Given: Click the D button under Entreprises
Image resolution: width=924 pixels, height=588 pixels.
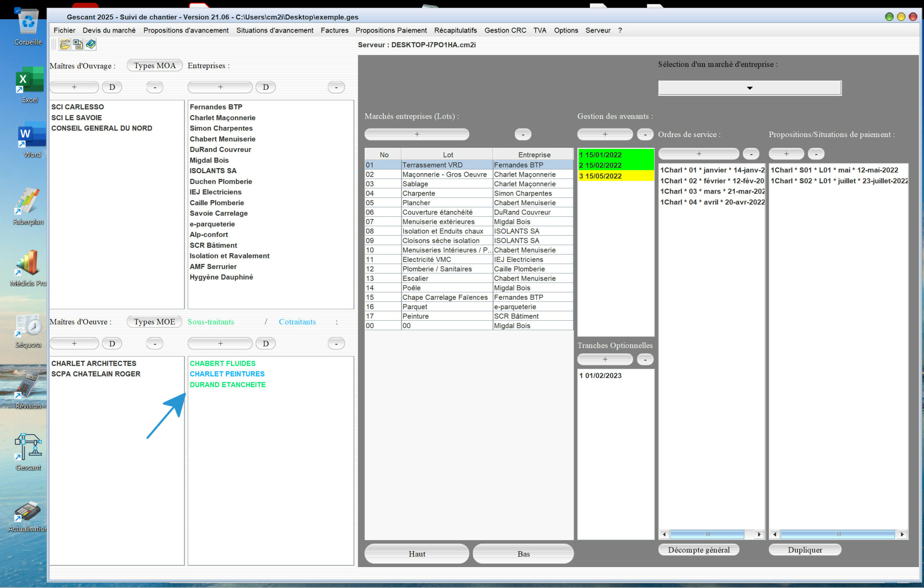Looking at the screenshot, I should tap(266, 87).
